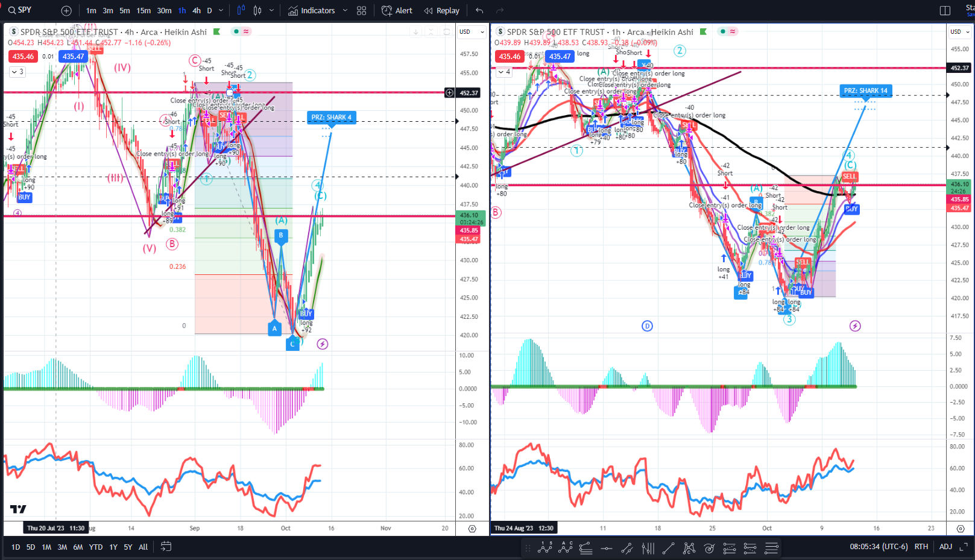Image resolution: width=975 pixels, height=560 pixels.
Task: Toggle the green flag on 1h chart
Action: pos(703,32)
